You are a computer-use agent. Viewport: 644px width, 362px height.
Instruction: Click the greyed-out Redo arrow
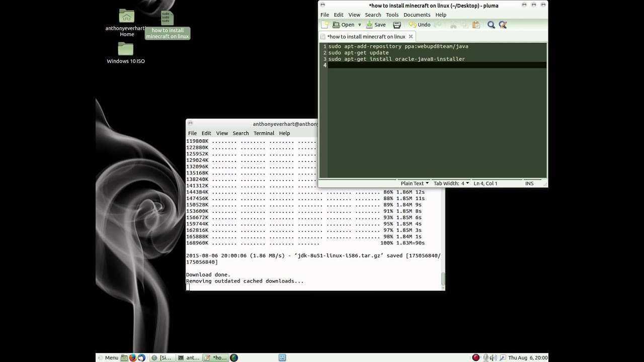click(437, 25)
